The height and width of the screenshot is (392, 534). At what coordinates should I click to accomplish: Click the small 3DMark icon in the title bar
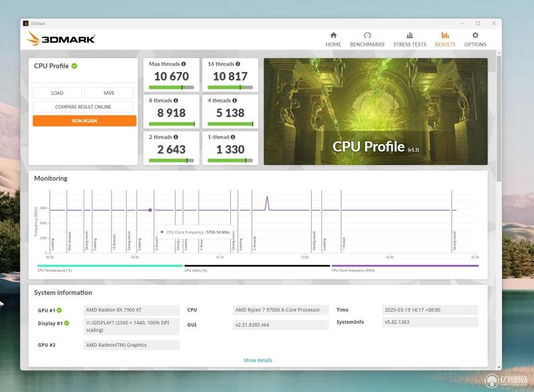[25, 23]
